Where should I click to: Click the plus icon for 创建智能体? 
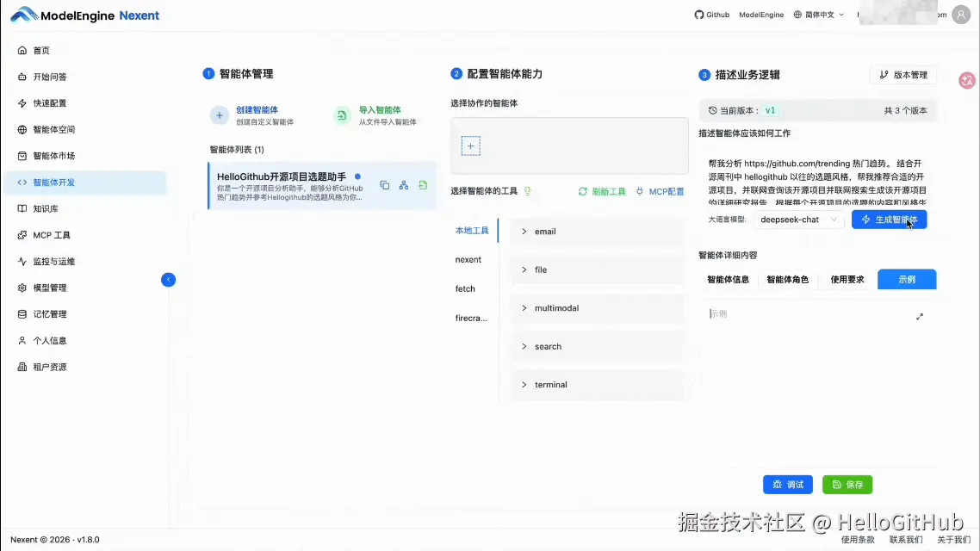[220, 115]
